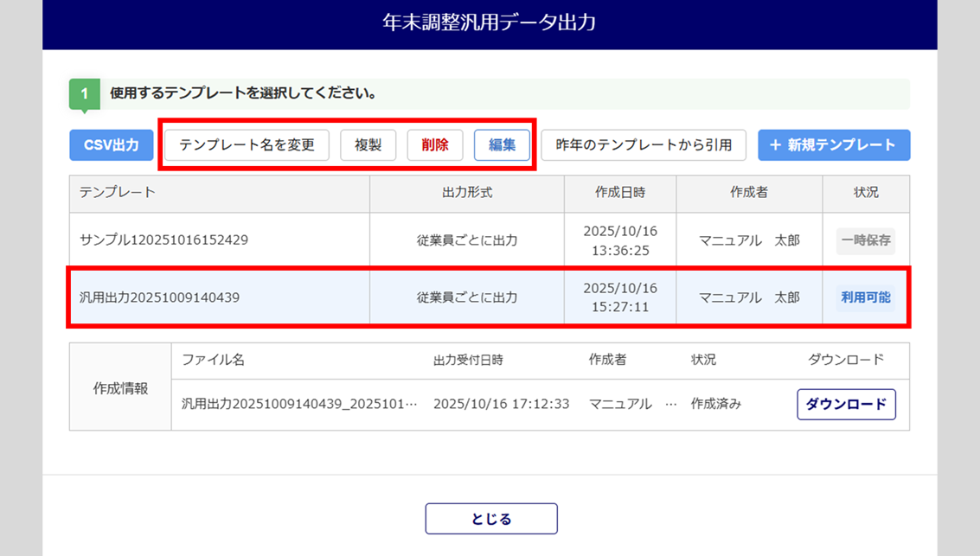980x556 pixels.
Task: Click テンプレート名を変更 button
Action: point(247,145)
